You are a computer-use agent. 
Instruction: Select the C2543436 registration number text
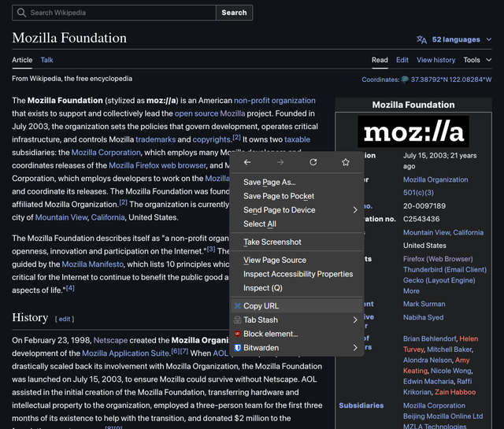click(x=421, y=219)
